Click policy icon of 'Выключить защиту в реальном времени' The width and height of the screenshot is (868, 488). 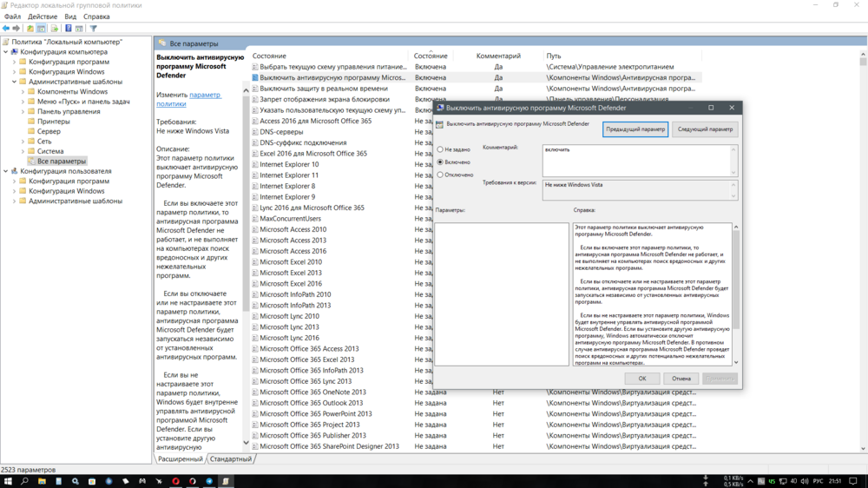click(x=255, y=89)
